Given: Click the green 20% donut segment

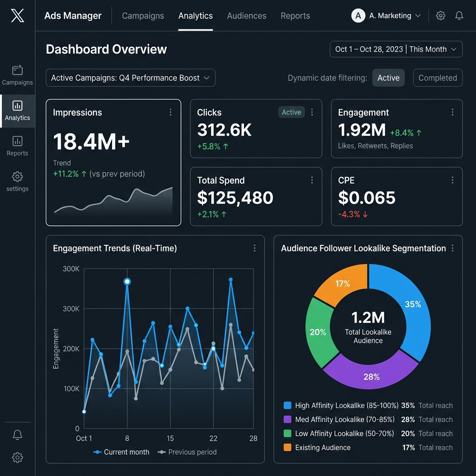Looking at the screenshot, I should pyautogui.click(x=318, y=332).
